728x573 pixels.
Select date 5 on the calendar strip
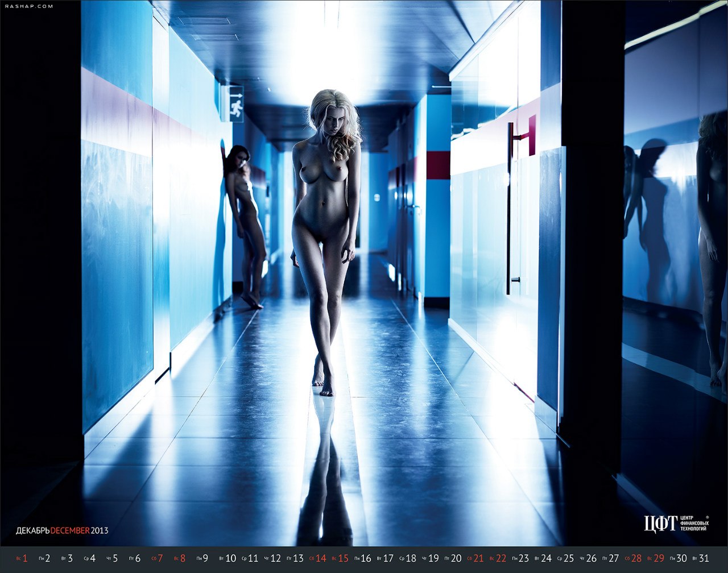tap(115, 558)
